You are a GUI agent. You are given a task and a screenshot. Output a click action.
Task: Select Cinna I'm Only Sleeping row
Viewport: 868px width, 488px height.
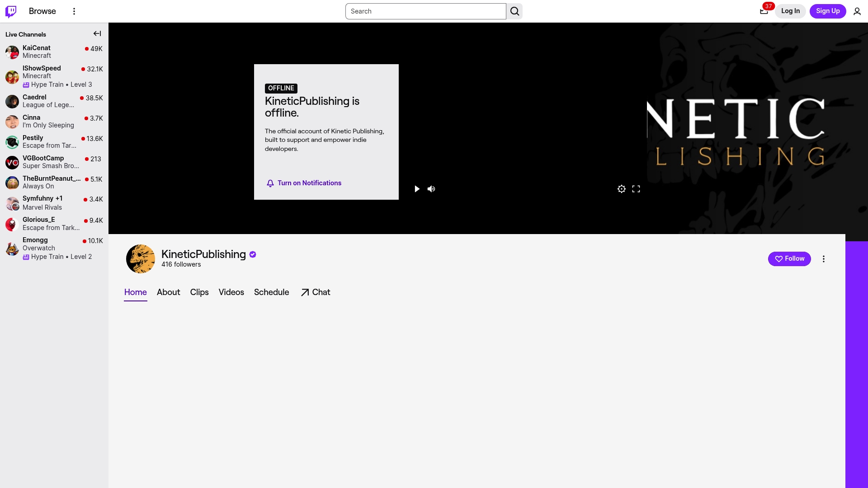pos(54,122)
